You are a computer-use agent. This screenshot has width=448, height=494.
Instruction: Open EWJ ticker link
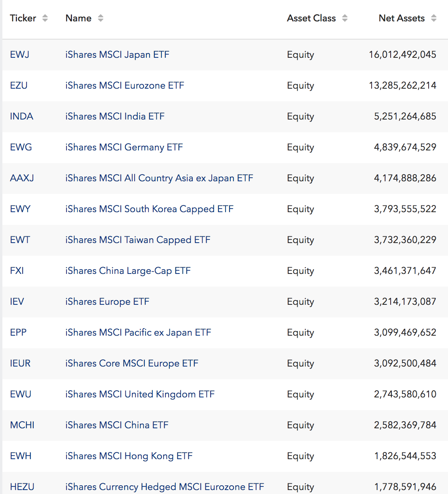tap(20, 55)
